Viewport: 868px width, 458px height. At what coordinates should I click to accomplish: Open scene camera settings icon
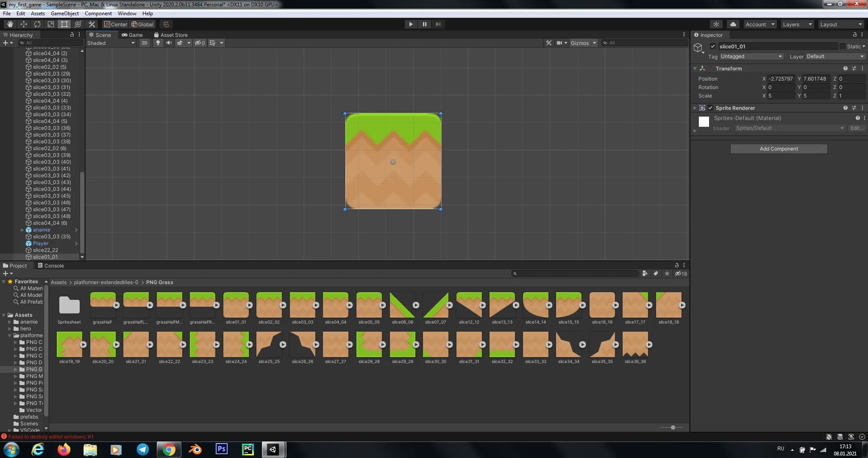coord(559,43)
